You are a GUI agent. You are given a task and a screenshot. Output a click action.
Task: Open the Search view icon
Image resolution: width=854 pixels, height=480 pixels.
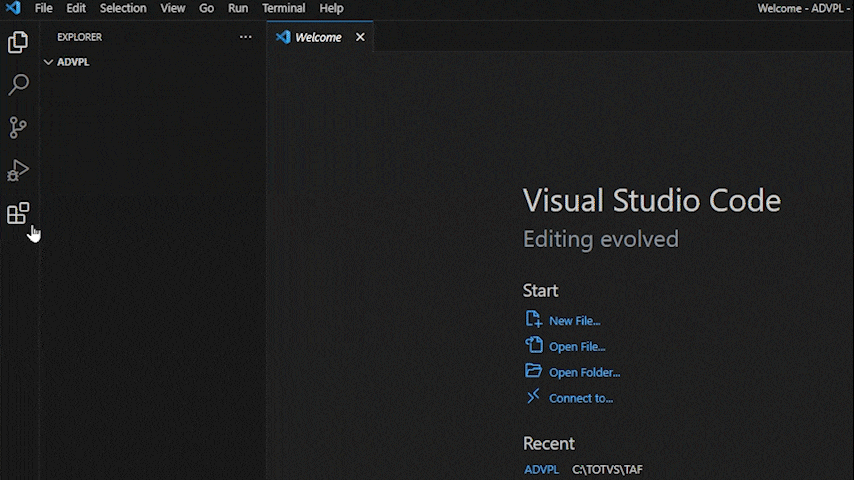tap(18, 84)
